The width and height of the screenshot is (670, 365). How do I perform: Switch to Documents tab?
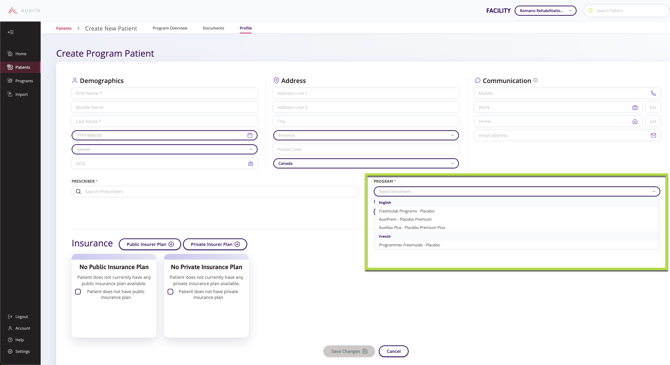pos(213,28)
